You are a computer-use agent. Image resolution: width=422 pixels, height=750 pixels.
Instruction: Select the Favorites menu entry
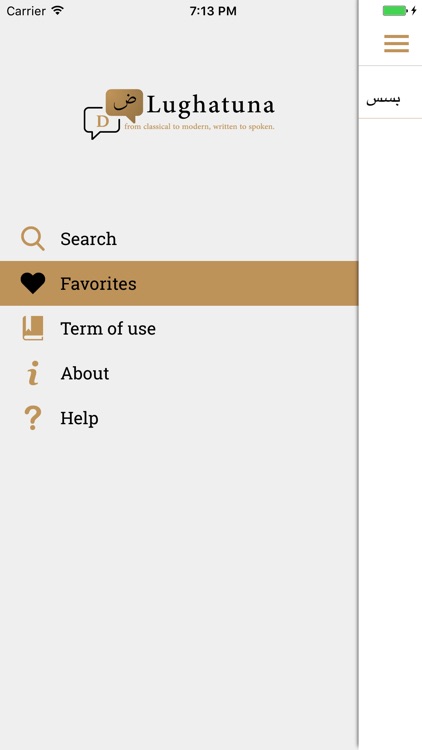[x=179, y=283]
